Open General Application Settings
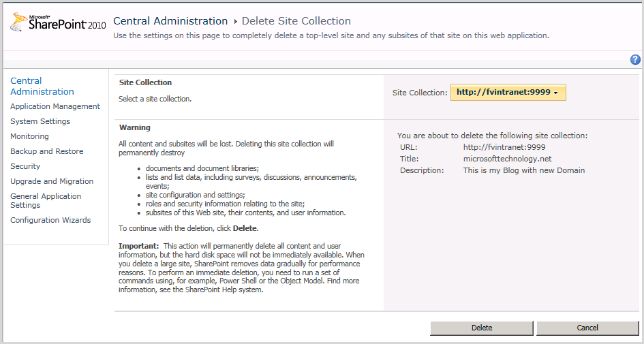644x344 pixels. (46, 200)
